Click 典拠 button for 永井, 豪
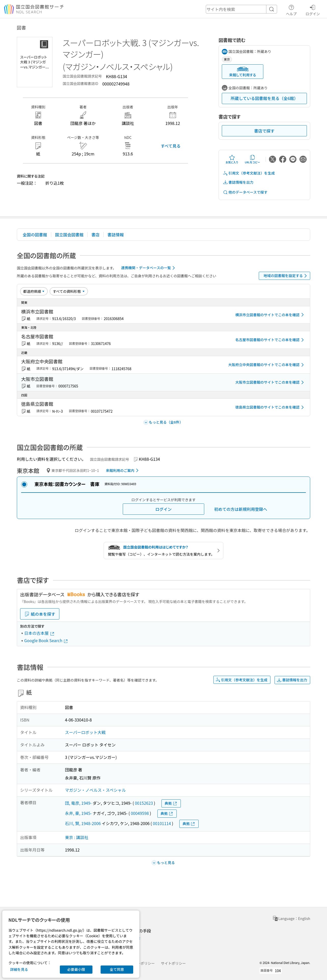 pyautogui.click(x=167, y=813)
